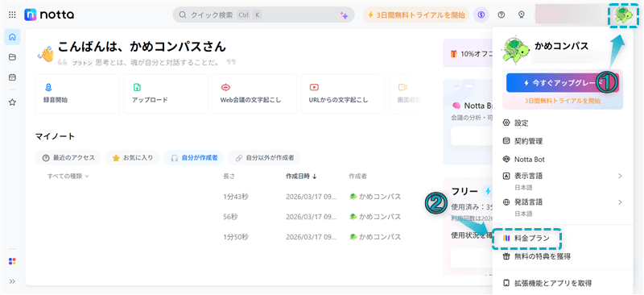Click the purple coin icon in header
This screenshot has height=295, width=644.
pos(481,15)
